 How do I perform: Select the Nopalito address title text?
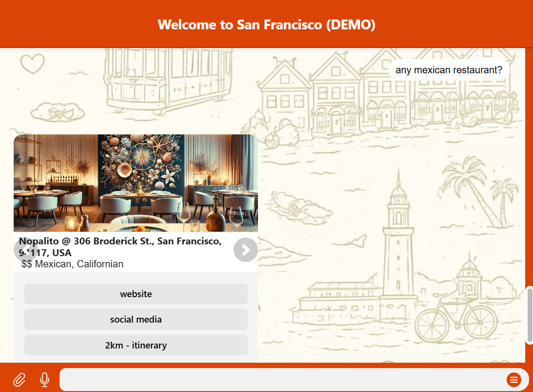pos(120,246)
